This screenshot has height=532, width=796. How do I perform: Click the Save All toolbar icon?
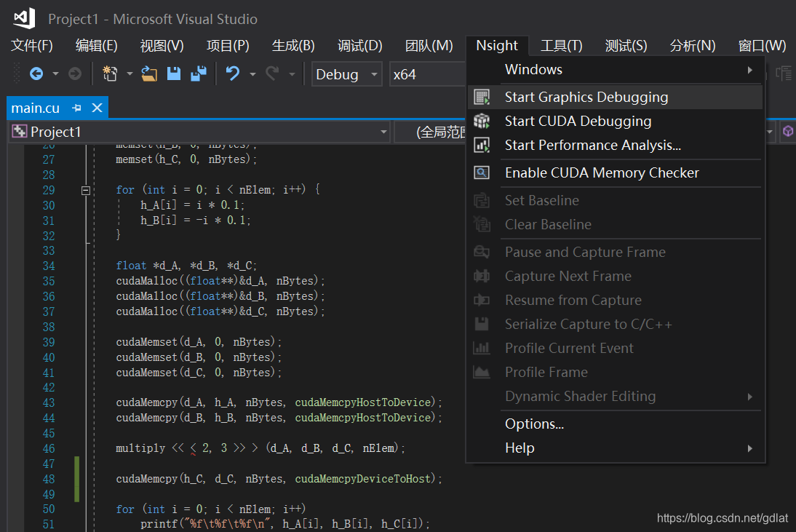tap(199, 74)
